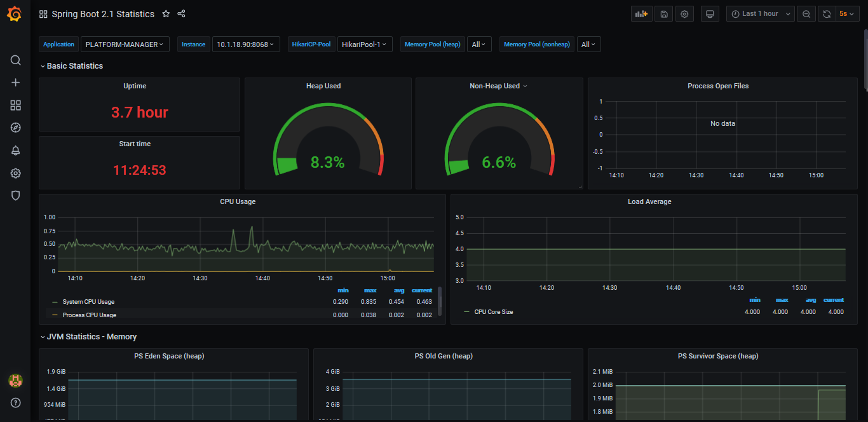Open the HikariPool-1 dropdown
Image resolution: width=868 pixels, height=422 pixels.
point(365,44)
